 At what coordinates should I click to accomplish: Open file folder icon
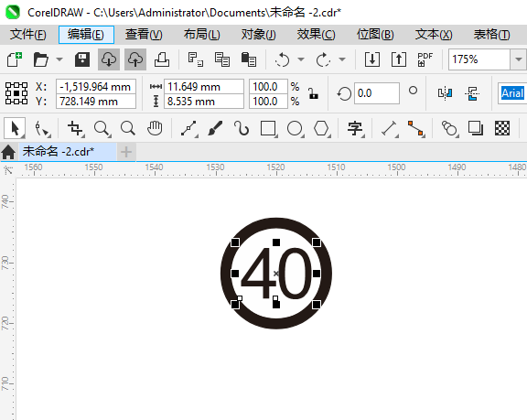tap(41, 59)
